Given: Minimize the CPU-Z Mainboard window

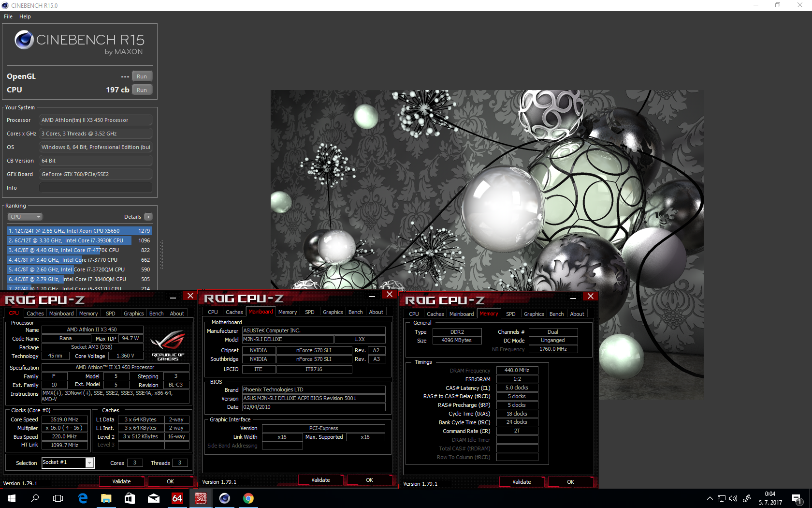Looking at the screenshot, I should [x=372, y=296].
